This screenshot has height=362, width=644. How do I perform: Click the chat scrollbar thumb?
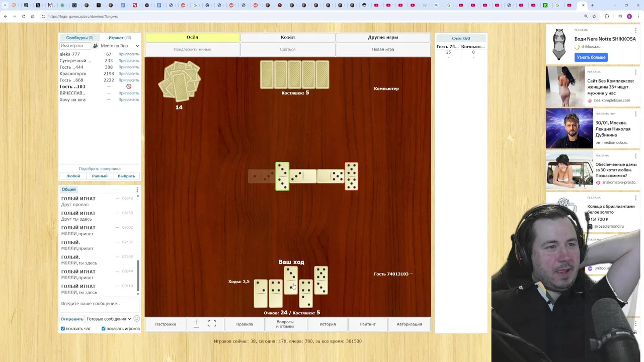click(x=138, y=276)
